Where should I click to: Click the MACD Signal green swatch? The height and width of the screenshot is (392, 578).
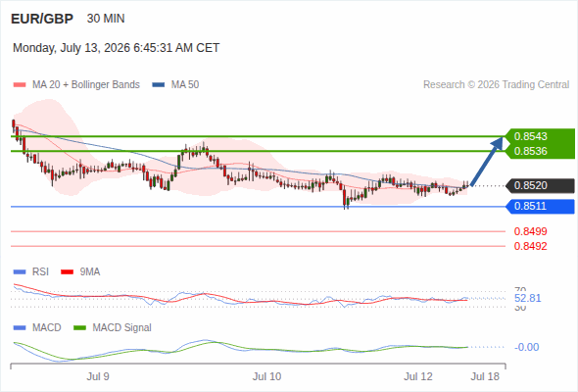(79, 328)
